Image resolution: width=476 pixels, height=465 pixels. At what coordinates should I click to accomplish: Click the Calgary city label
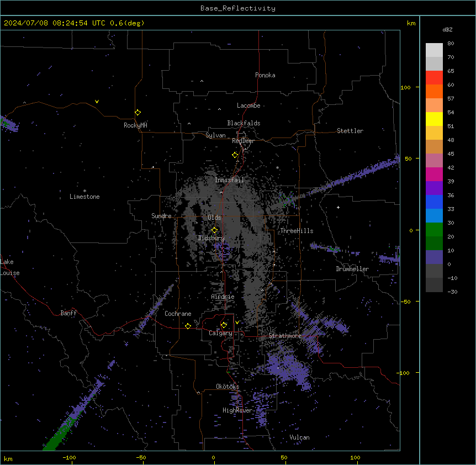coord(220,333)
